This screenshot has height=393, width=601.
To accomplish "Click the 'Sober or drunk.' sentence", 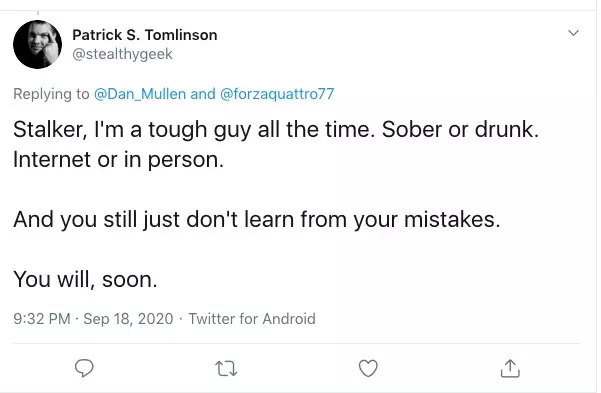I will [x=460, y=130].
